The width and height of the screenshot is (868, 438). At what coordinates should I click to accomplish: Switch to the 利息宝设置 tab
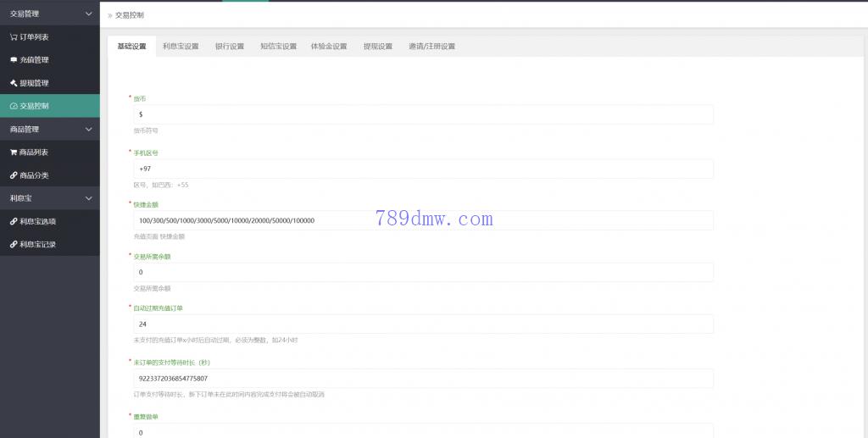click(181, 47)
